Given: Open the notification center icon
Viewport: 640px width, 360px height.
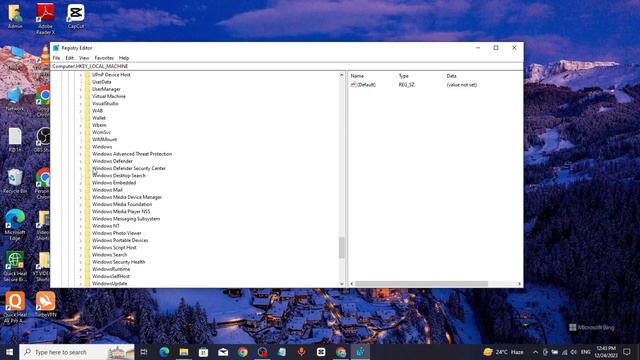Looking at the screenshot, I should (627, 352).
